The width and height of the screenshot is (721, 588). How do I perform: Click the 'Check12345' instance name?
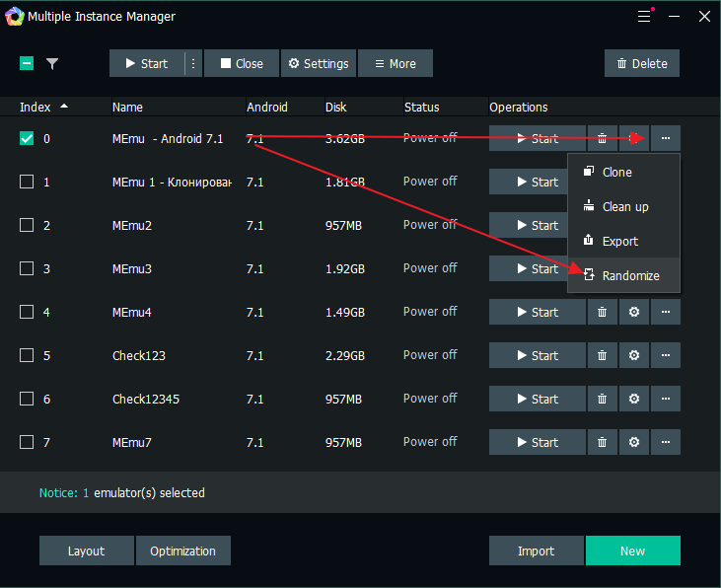[x=146, y=399]
